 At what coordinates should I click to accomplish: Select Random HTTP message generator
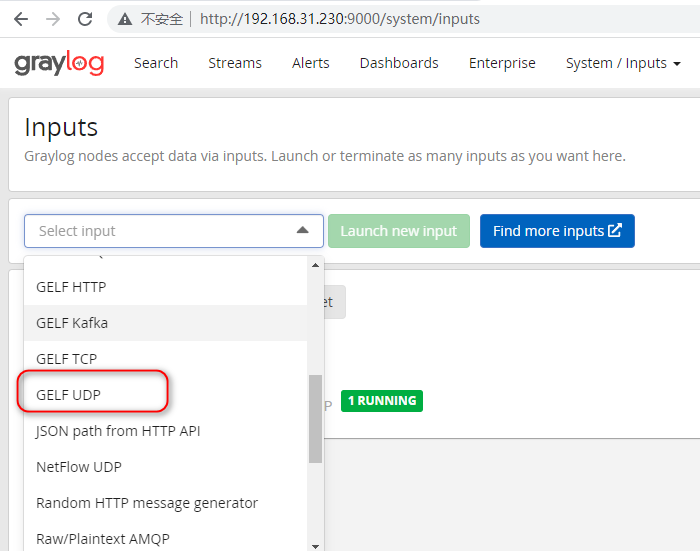tap(166, 503)
